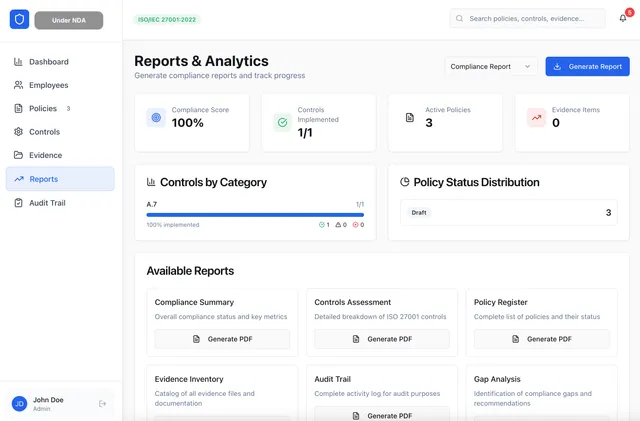
Task: Click the Under NDA button
Action: click(69, 20)
